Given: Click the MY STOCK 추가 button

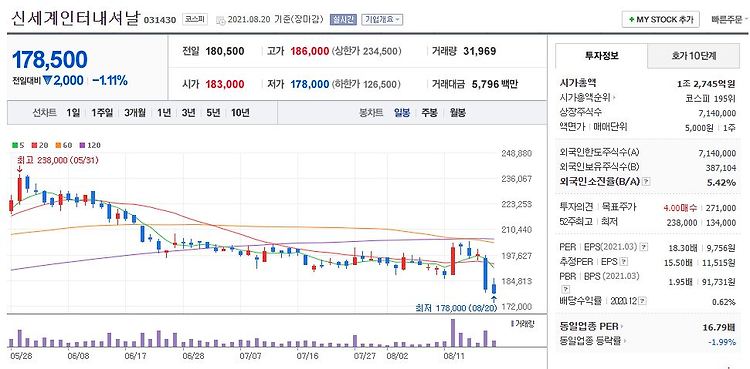Looking at the screenshot, I should (x=661, y=20).
